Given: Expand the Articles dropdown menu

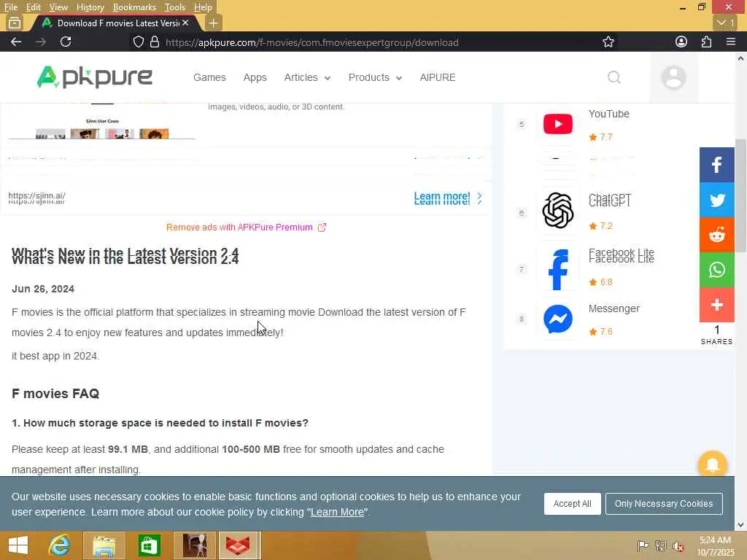Looking at the screenshot, I should coord(307,77).
